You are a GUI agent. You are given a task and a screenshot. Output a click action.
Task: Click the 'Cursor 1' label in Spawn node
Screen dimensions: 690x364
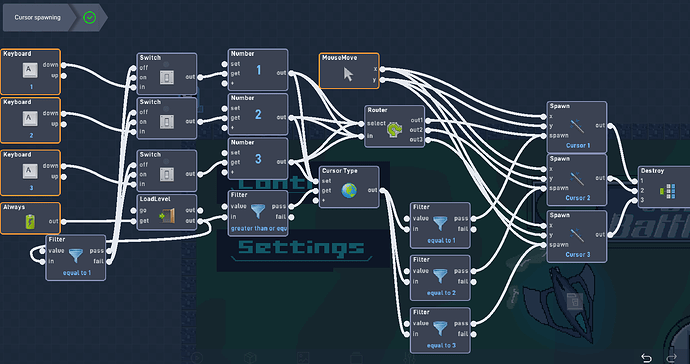(578, 145)
